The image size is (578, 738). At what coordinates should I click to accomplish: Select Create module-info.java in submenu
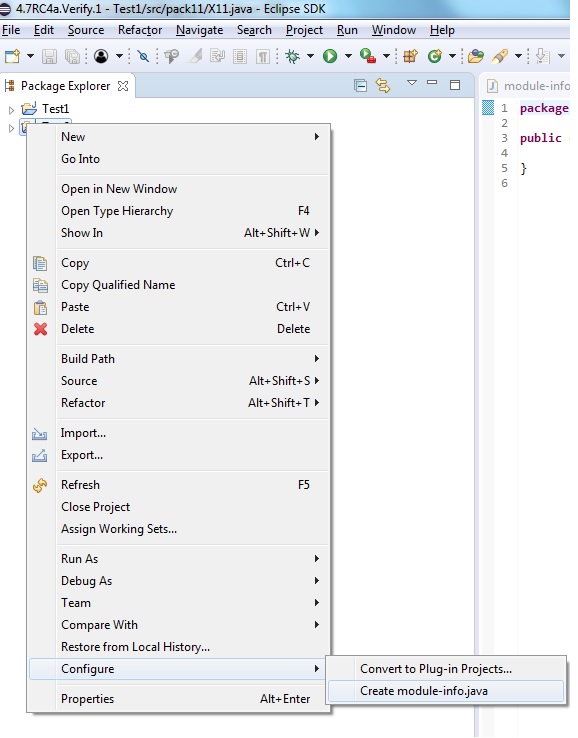point(446,691)
